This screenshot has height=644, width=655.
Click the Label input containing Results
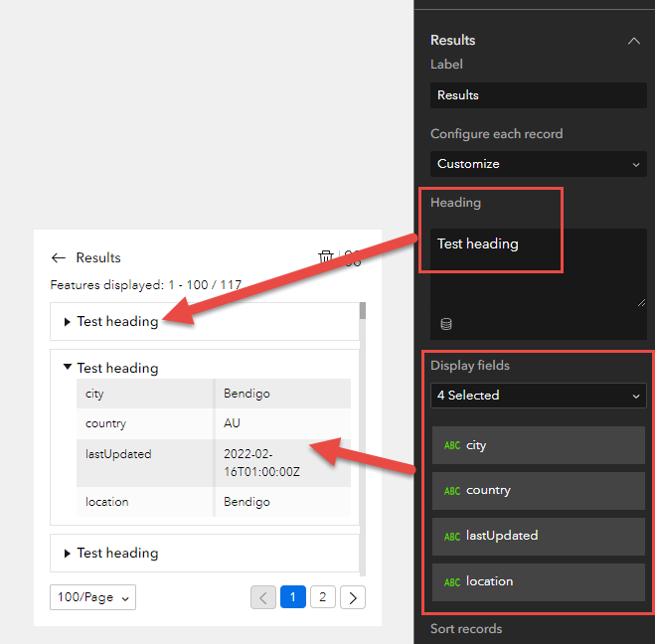coord(539,95)
